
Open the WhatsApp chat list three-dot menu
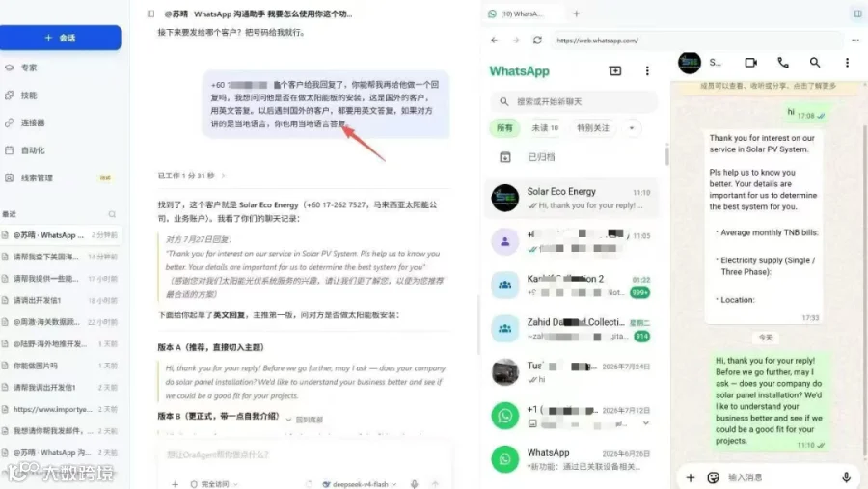click(647, 70)
